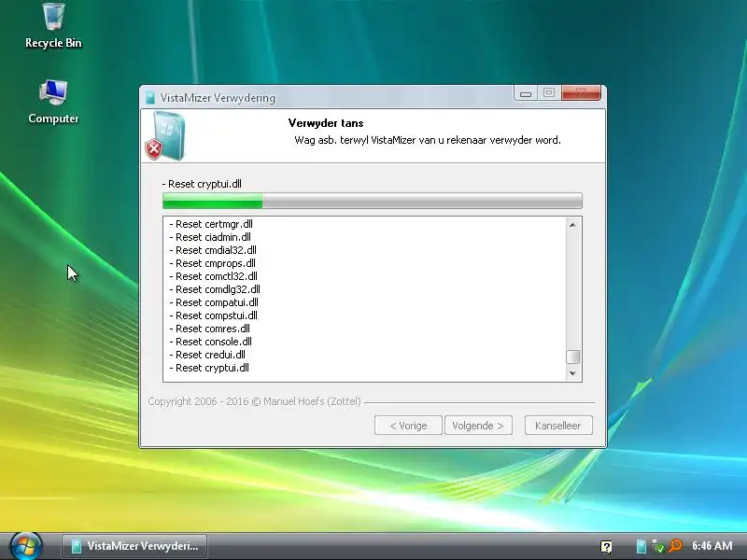Screen dimensions: 747x560
Task: Select the 'Reset compatui.dll' log line
Action: click(214, 302)
